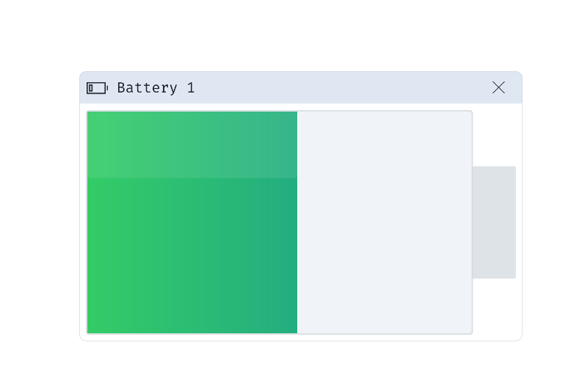
Task: Click the white strip below the battery body
Action: coord(279,338)
